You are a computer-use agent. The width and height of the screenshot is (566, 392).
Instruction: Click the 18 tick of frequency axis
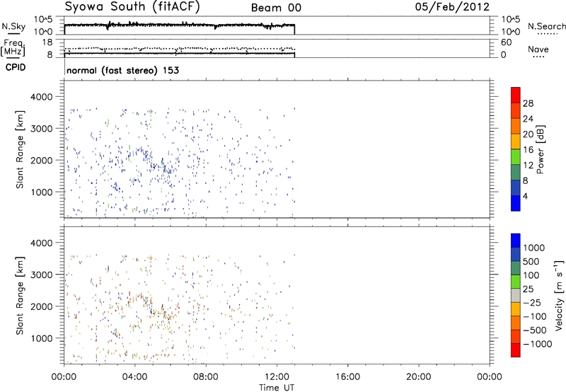[47, 42]
